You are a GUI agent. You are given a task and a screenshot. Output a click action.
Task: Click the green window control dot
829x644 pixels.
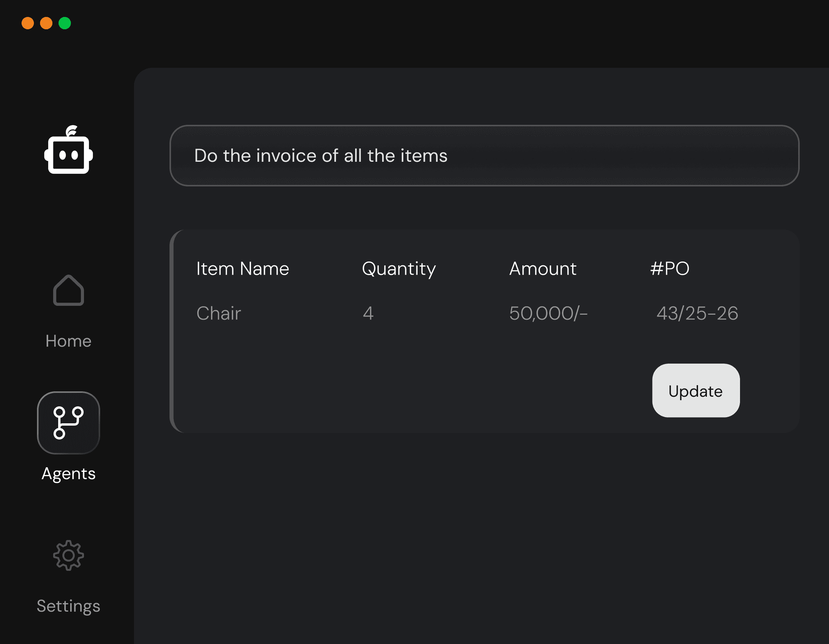(x=65, y=23)
